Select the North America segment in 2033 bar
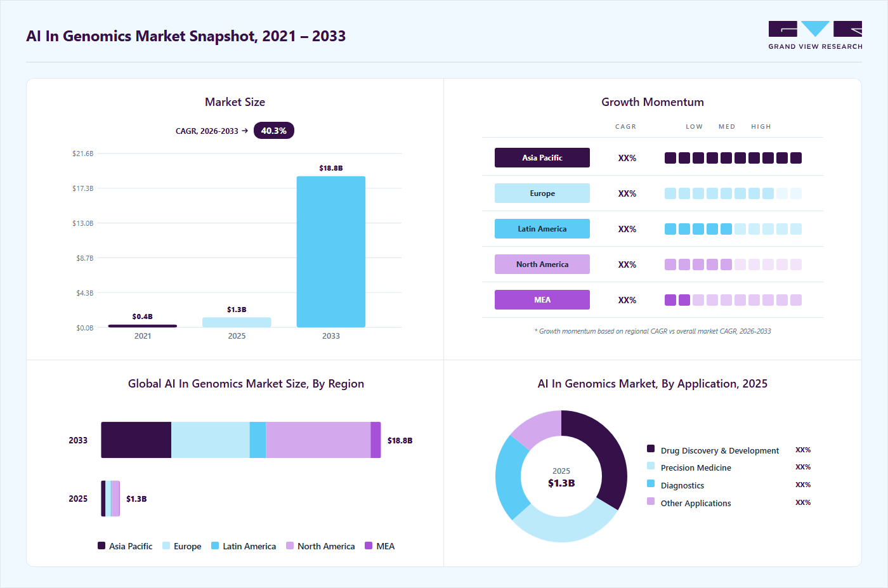This screenshot has width=888, height=588. pos(318,440)
